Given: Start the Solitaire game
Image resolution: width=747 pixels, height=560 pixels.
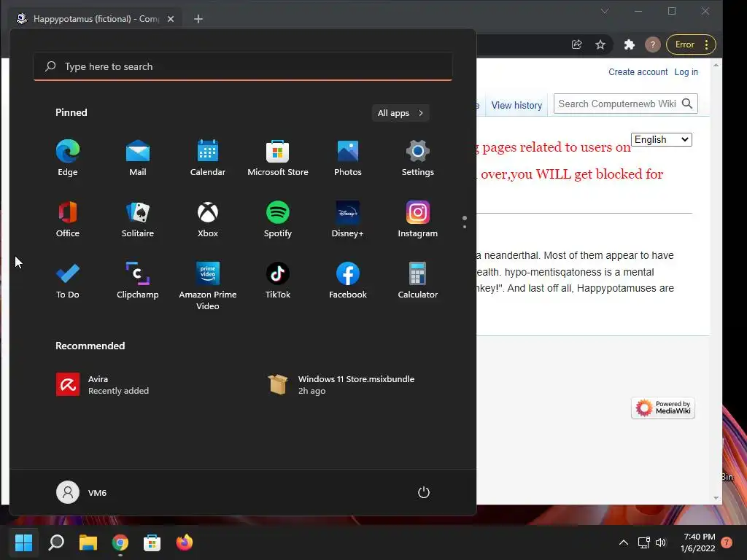Looking at the screenshot, I should (x=138, y=219).
